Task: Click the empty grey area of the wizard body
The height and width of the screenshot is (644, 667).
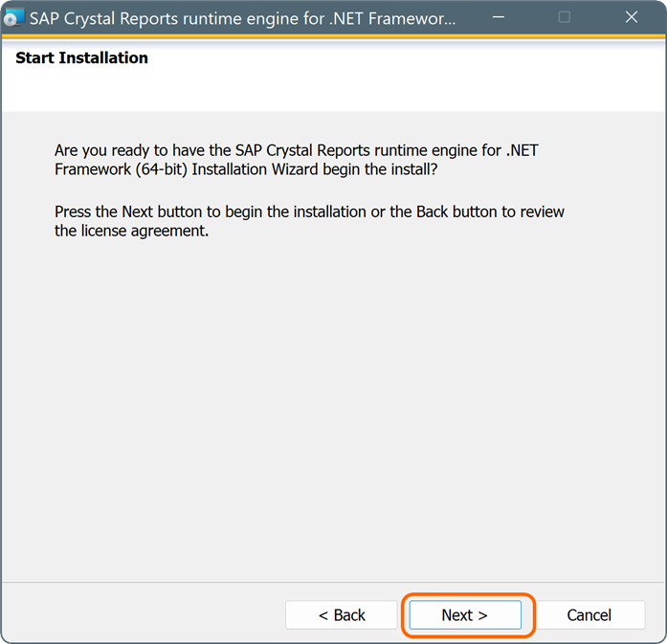Action: click(333, 404)
